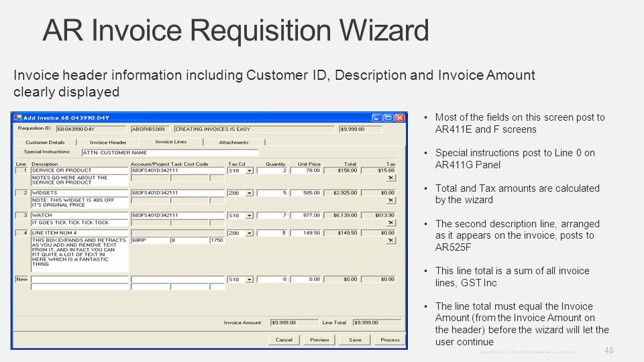Delete line 1 using its X icon
Screen dimensions: 644x362
(x=391, y=178)
